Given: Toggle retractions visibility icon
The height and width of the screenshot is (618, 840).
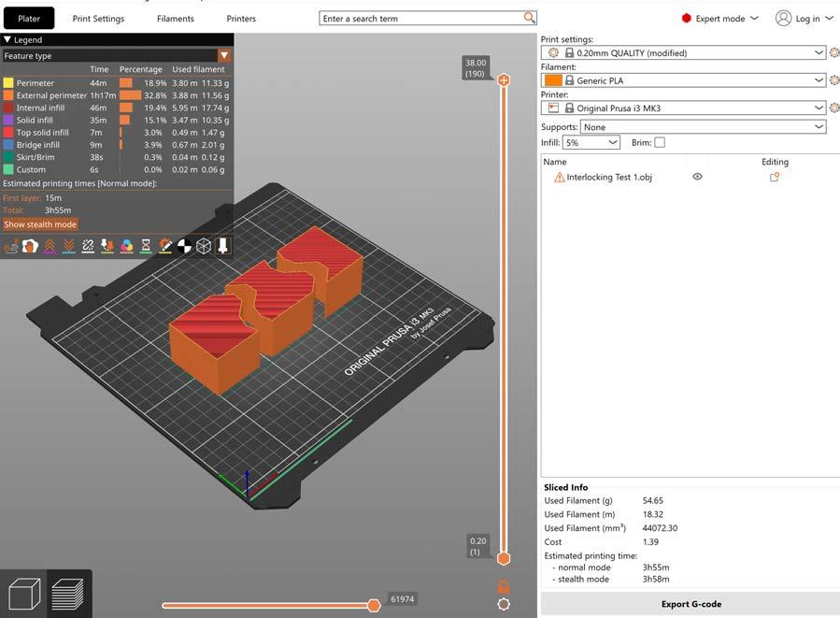Looking at the screenshot, I should coord(50,247).
